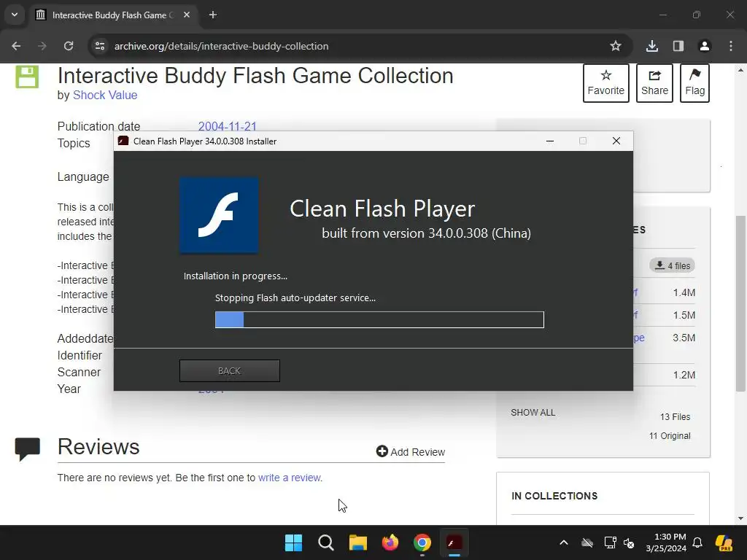Click the IN COLLECTIONS heading
This screenshot has height=560, width=747.
(x=554, y=496)
